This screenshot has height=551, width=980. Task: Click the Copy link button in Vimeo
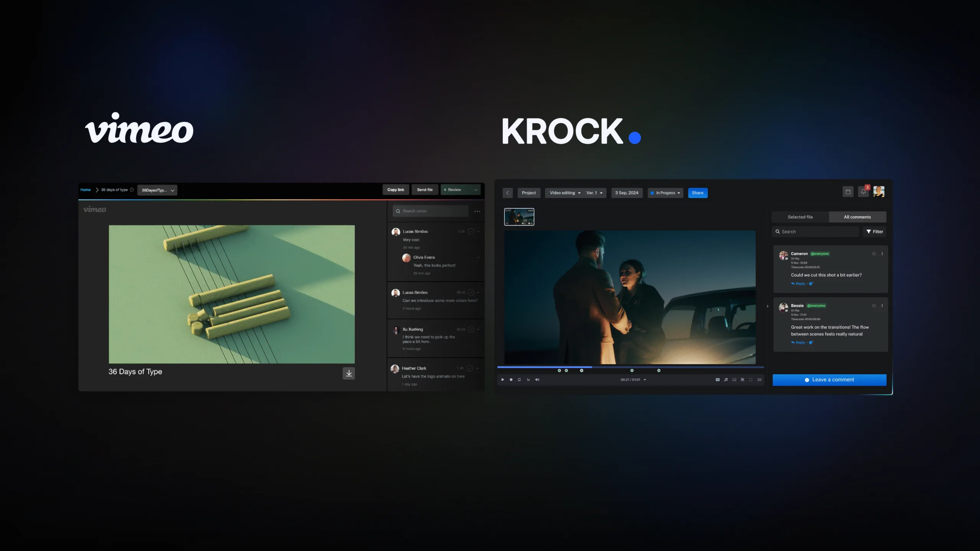(396, 189)
